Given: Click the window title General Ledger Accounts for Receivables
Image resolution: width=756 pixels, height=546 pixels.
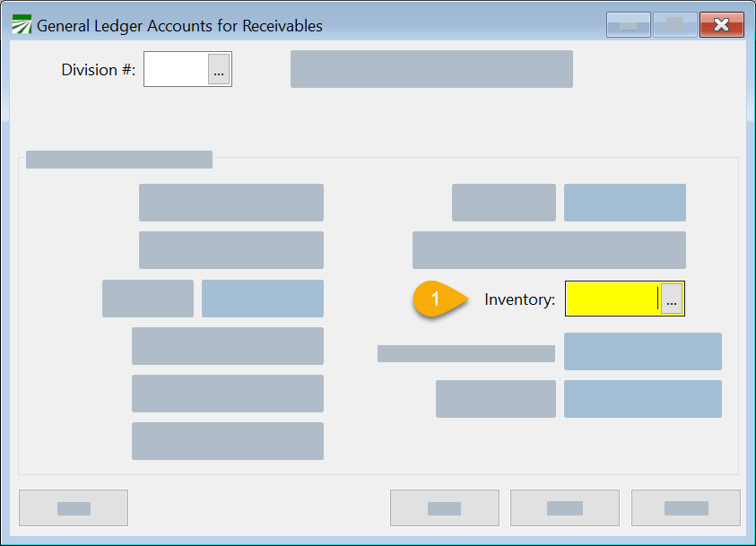Looking at the screenshot, I should click(179, 26).
